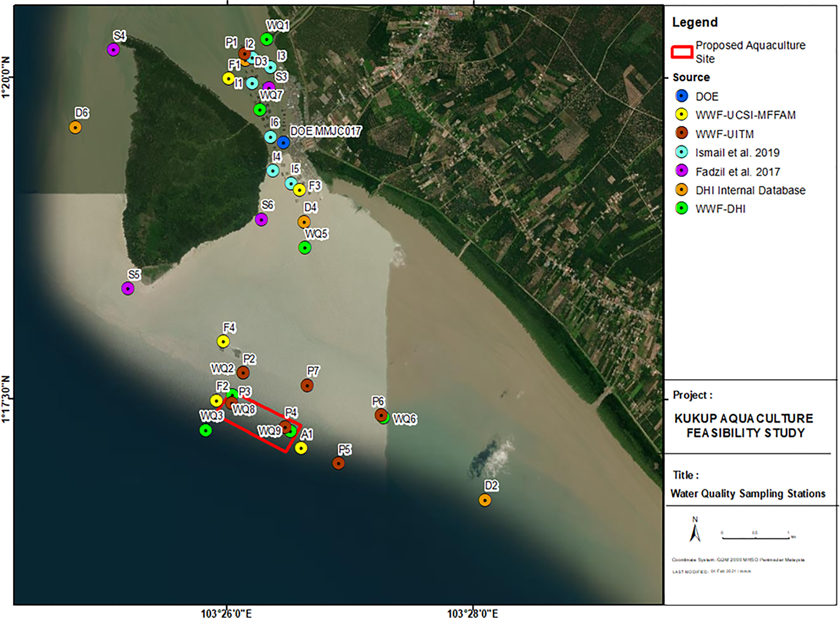
Task: Click the brown P7 station marker
Action: pyautogui.click(x=307, y=385)
